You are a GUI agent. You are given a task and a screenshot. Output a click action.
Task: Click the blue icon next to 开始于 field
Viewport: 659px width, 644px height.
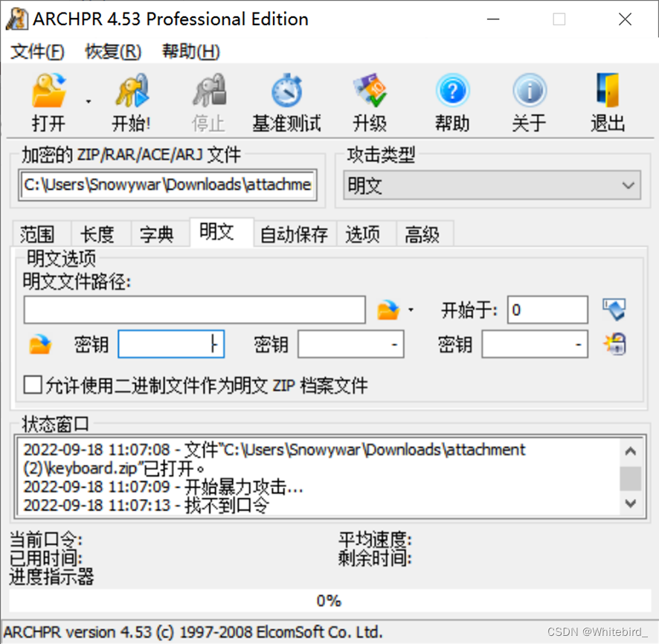point(614,309)
